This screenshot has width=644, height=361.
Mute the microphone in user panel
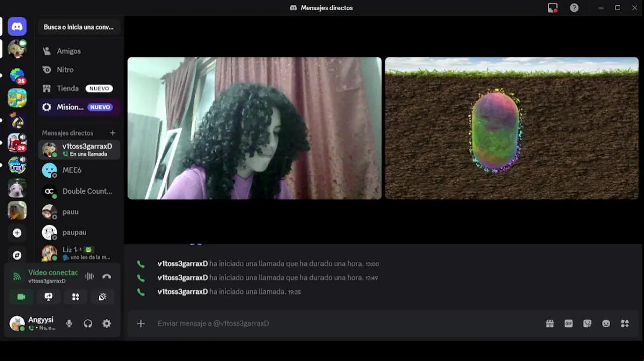69,324
